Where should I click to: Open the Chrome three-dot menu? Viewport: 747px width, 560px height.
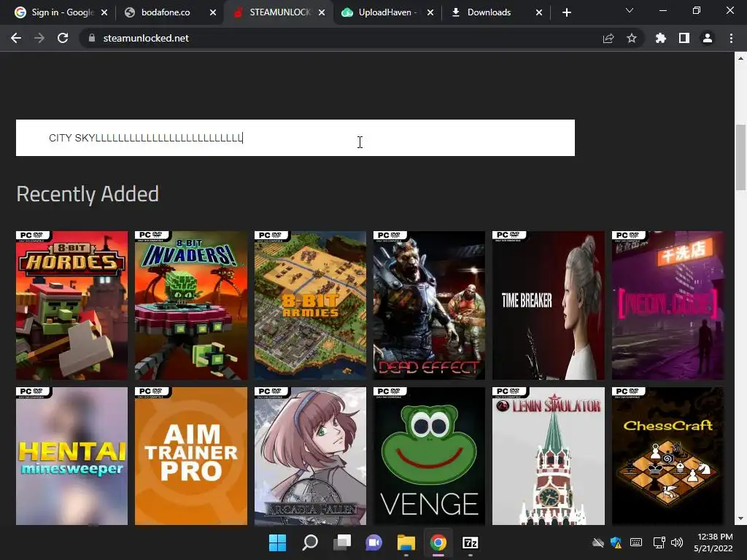[731, 38]
